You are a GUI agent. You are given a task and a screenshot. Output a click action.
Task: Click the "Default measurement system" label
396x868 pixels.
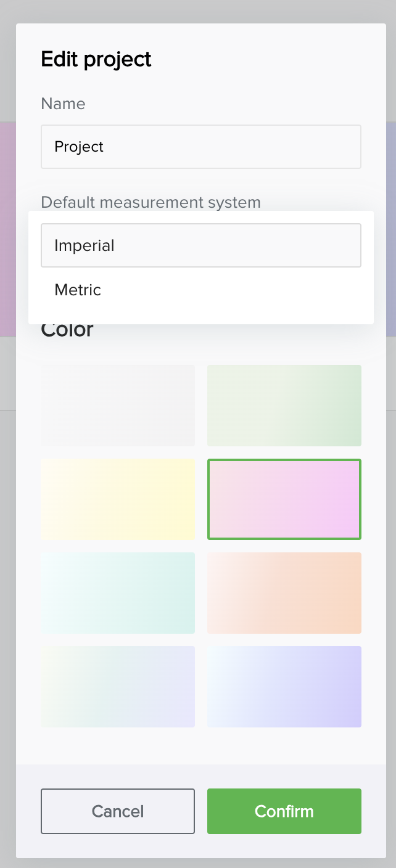[151, 202]
